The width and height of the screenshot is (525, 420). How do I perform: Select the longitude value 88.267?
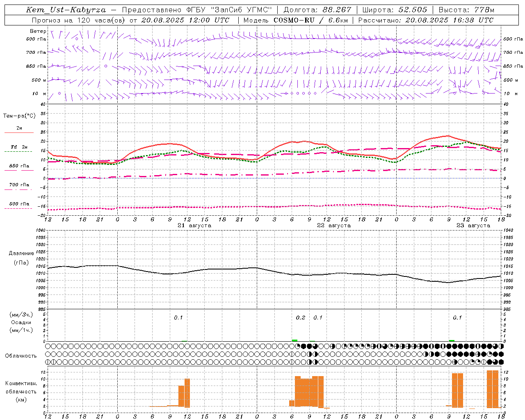[337, 10]
